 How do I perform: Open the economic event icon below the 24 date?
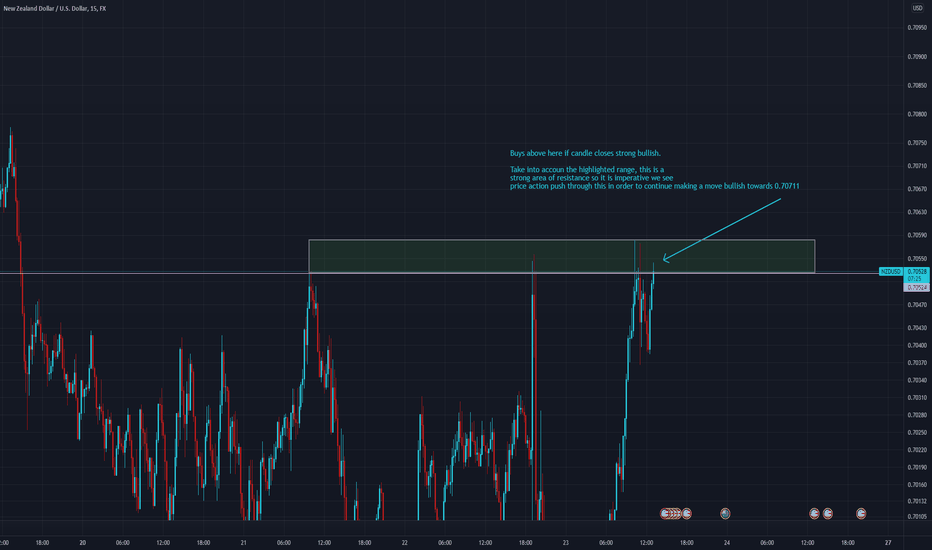(x=725, y=513)
